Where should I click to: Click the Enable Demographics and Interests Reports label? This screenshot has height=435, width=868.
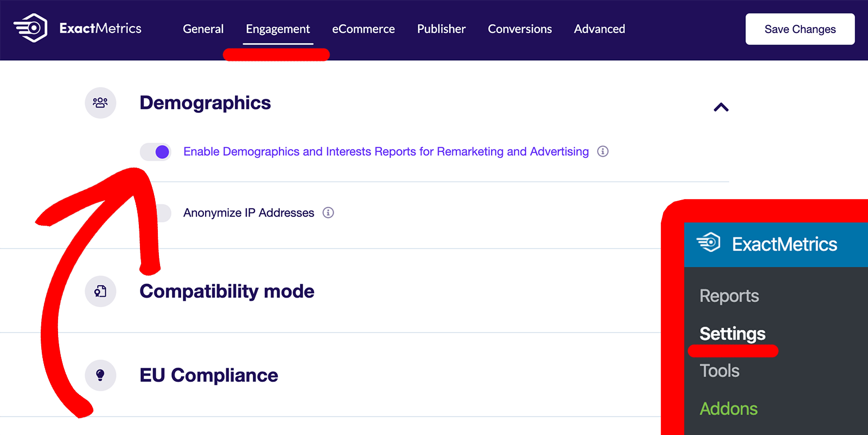[386, 152]
